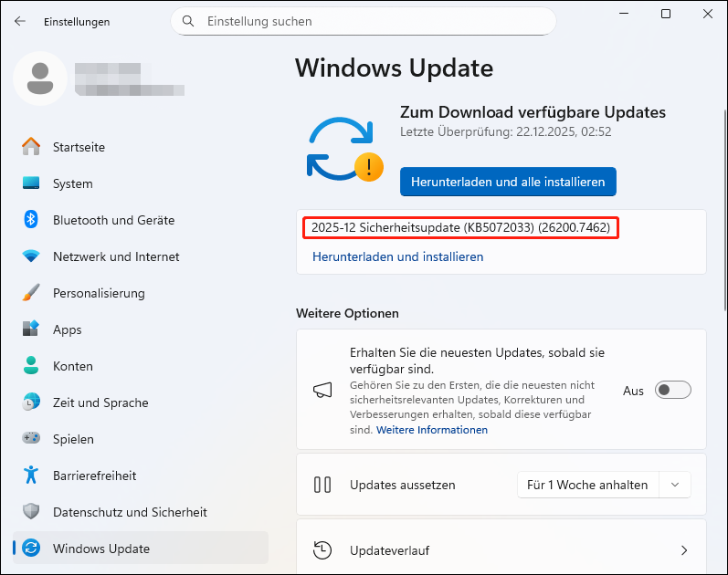Click the Barrierefreiheit accessibility icon
The height and width of the screenshot is (575, 728).
click(x=31, y=475)
